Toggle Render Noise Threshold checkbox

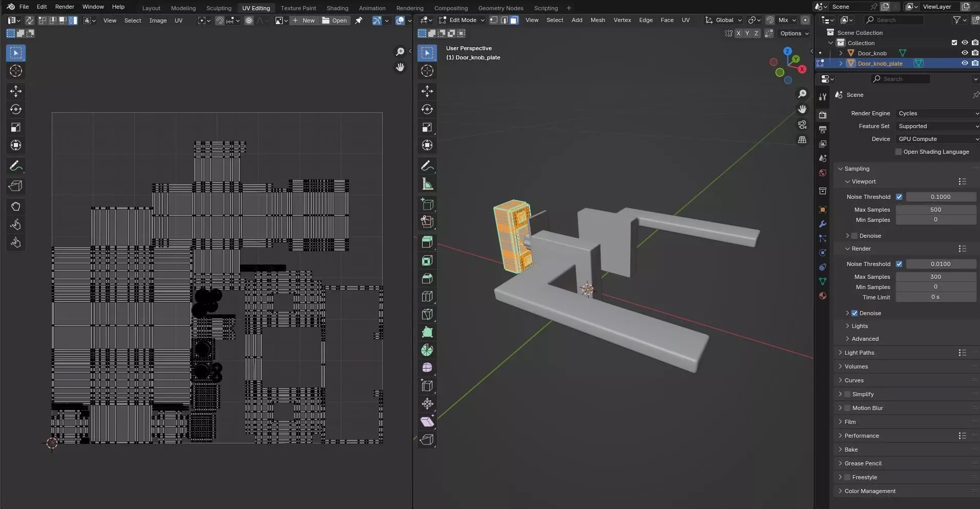(899, 264)
